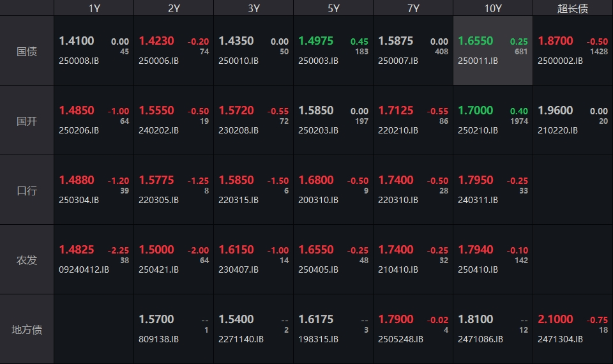Open bond code 250011.IB
Image resolution: width=613 pixels, height=364 pixels.
pos(478,61)
